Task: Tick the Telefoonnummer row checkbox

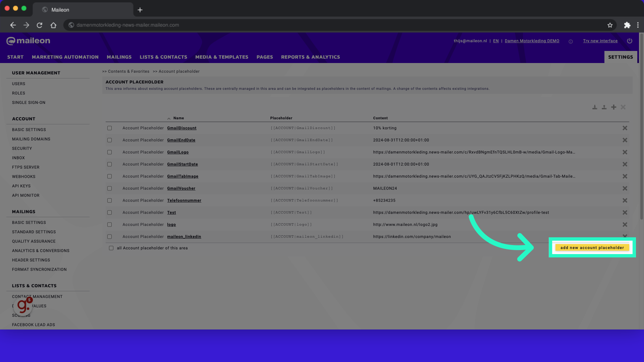Action: [x=109, y=200]
